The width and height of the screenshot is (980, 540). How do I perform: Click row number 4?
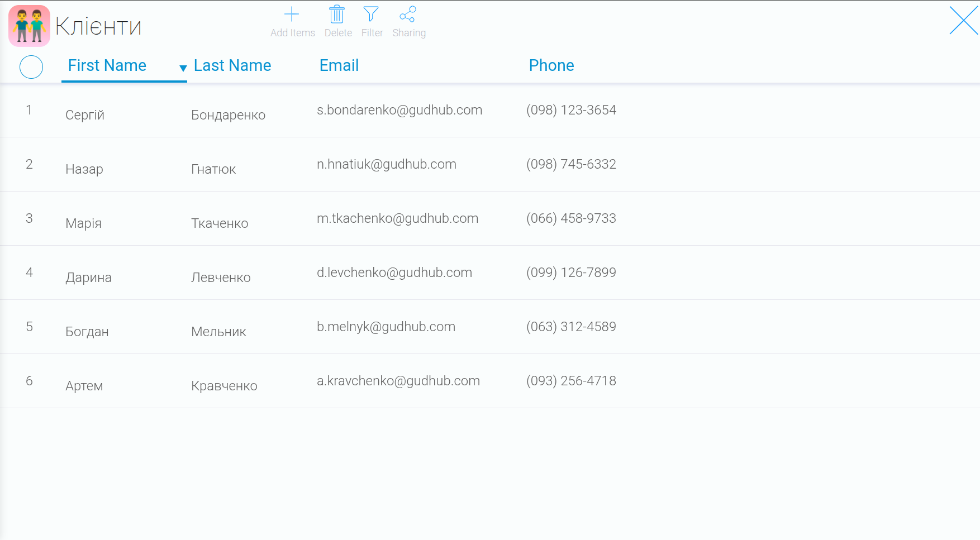[x=29, y=273]
